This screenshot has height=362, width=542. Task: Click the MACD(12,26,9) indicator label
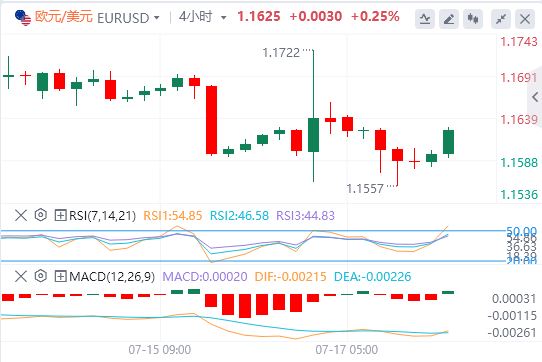click(112, 276)
